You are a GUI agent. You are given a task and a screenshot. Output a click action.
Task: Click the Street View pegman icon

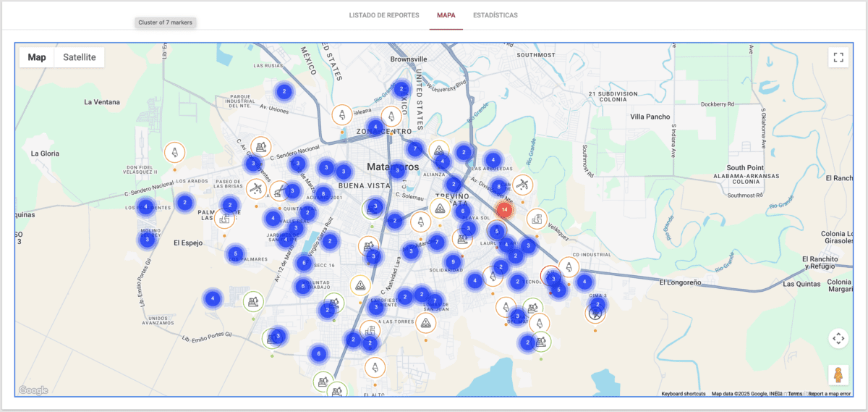838,375
